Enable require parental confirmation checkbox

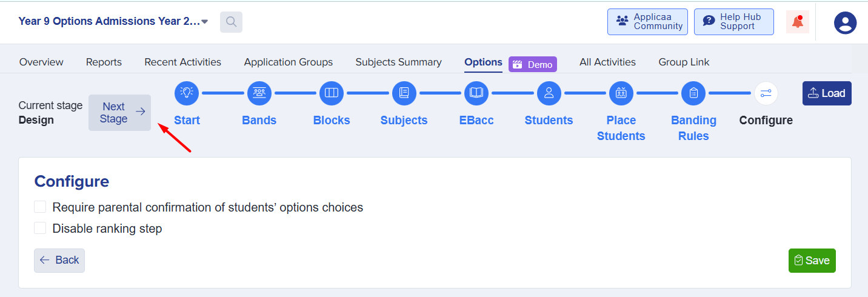pyautogui.click(x=40, y=207)
